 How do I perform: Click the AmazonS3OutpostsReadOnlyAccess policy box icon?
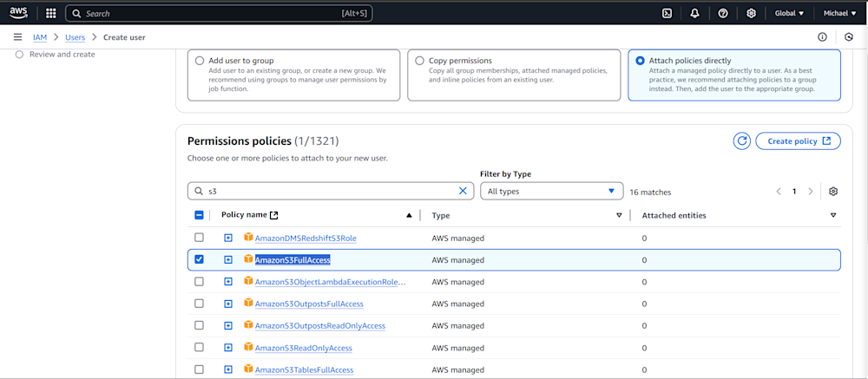[x=248, y=324]
